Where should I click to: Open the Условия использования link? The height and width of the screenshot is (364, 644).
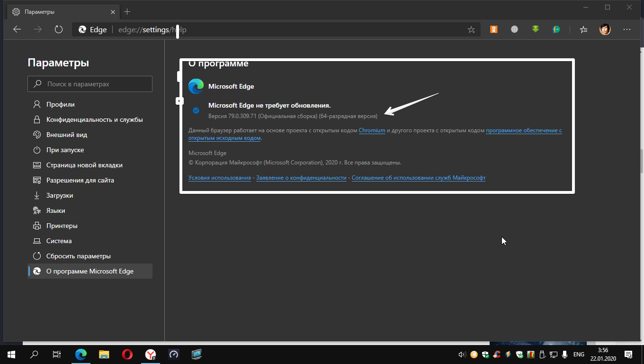[220, 178]
